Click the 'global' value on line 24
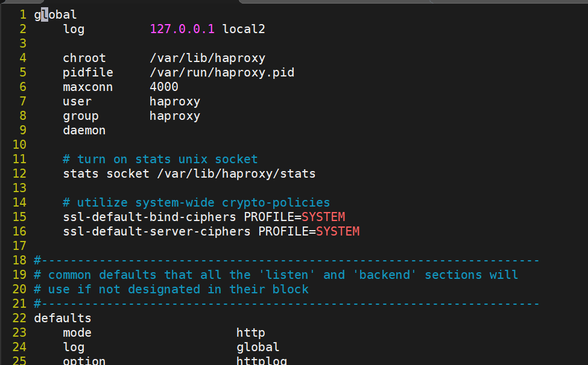The image size is (588, 365). click(258, 347)
